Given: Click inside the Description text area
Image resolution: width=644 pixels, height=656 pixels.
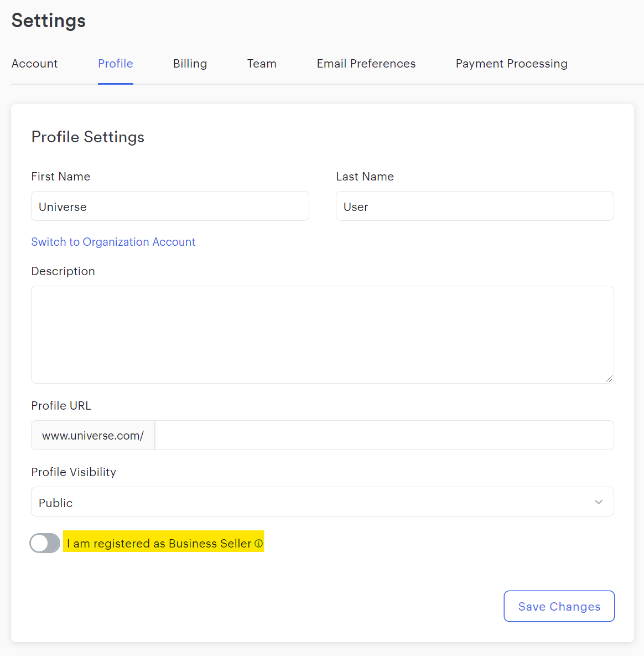Looking at the screenshot, I should coord(323,335).
